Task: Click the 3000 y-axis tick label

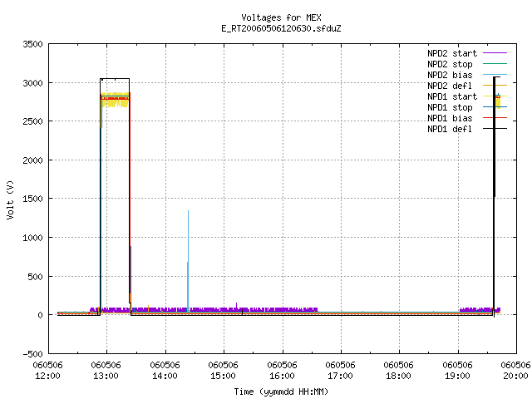Action: [x=33, y=83]
